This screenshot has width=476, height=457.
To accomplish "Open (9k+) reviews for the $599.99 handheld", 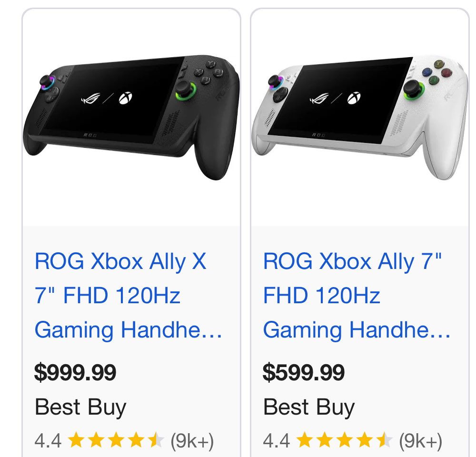I will (420, 441).
